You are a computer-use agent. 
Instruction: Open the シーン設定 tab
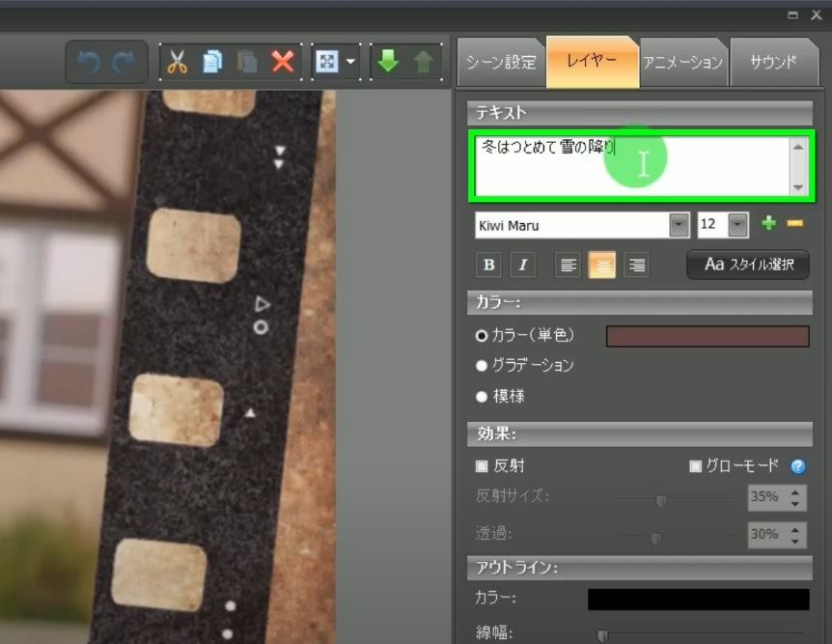(x=501, y=63)
